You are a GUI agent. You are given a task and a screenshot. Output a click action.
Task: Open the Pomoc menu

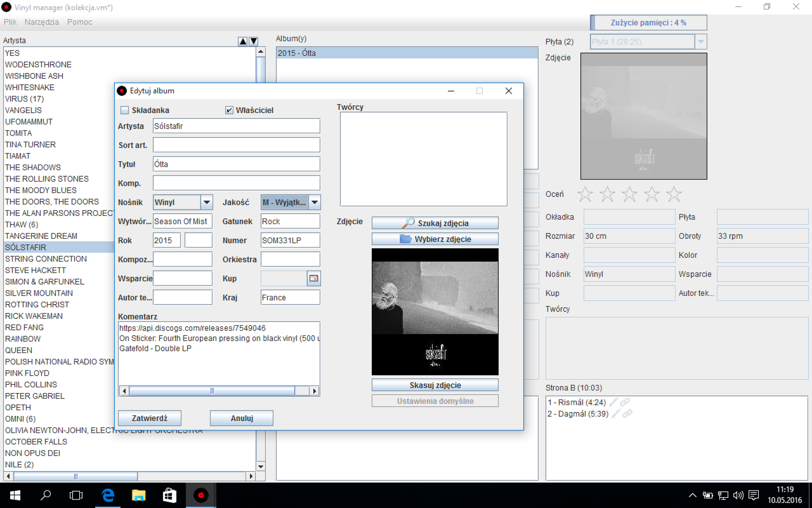[80, 22]
